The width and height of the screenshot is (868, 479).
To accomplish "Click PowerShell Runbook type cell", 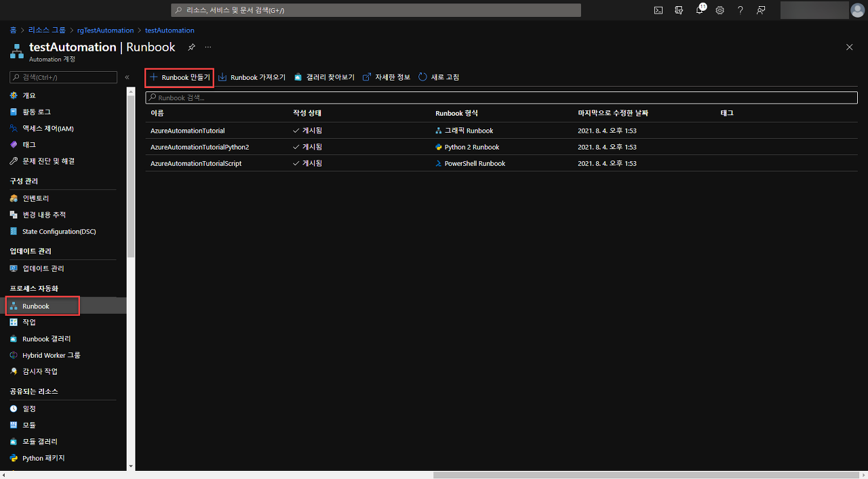I will (x=471, y=163).
